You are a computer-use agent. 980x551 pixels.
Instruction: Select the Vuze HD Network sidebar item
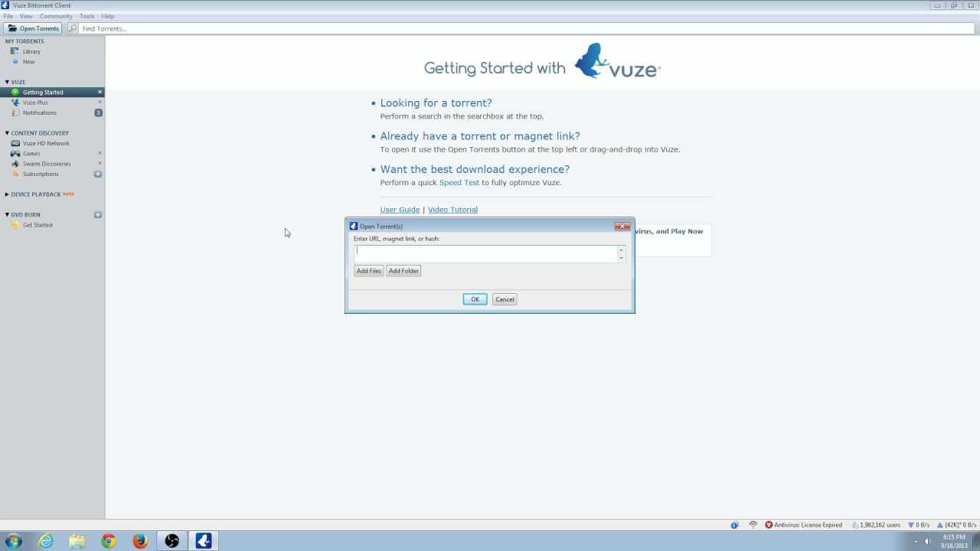(46, 143)
